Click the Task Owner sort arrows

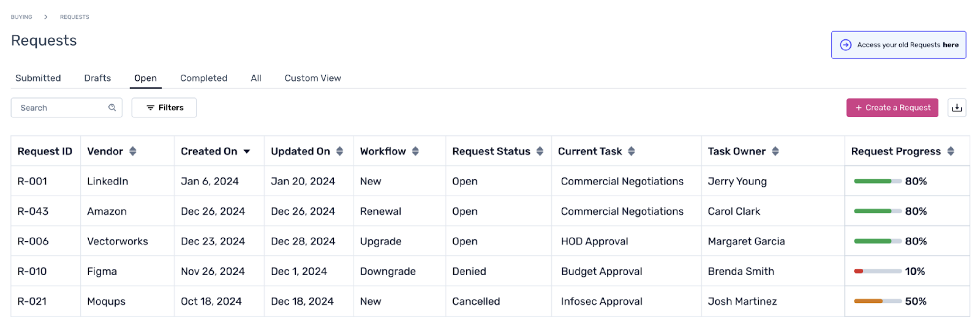[x=775, y=151]
